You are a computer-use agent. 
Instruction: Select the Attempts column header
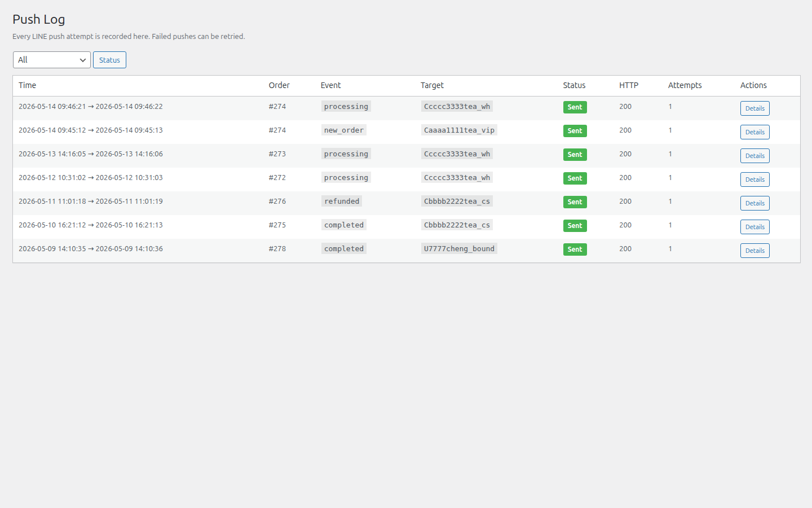tap(685, 85)
